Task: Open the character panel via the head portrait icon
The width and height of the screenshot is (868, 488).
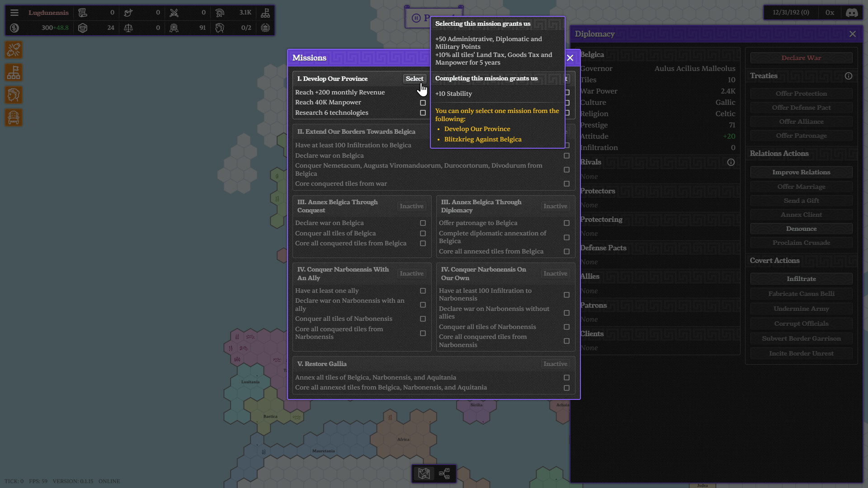Action: pos(14,95)
